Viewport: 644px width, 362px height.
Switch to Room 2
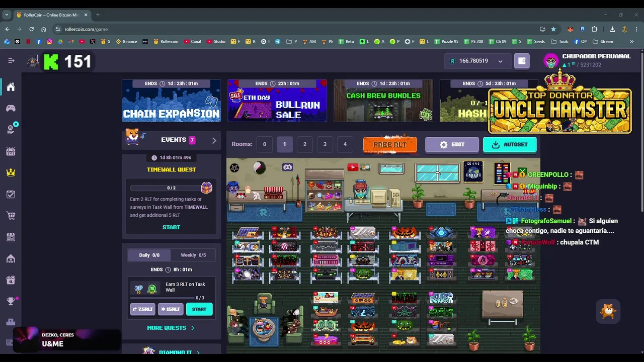[x=304, y=144]
